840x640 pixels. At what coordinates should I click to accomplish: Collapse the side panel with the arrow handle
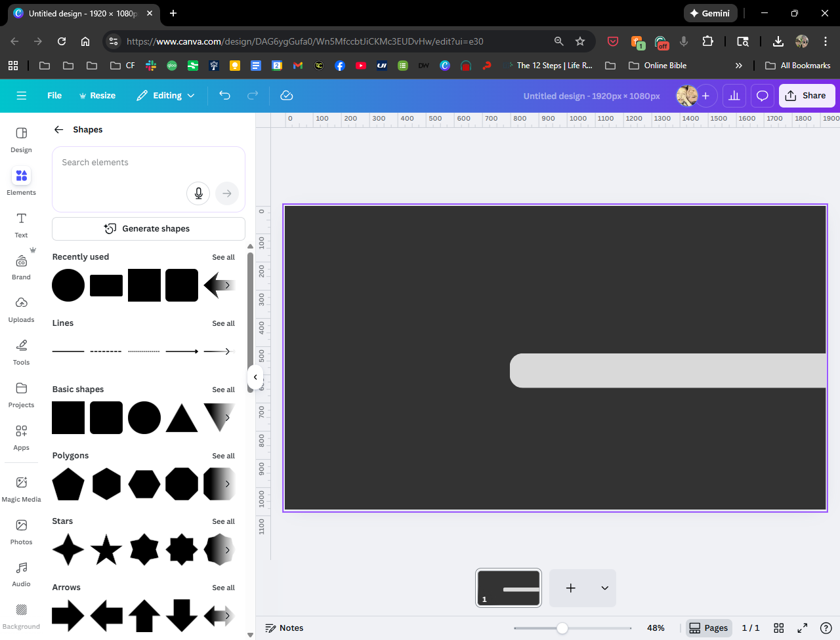click(x=255, y=377)
